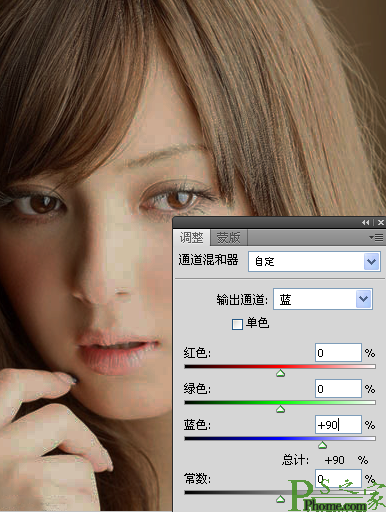Click the 常数 value input field
Screen dimensions: 386x512
point(338,479)
